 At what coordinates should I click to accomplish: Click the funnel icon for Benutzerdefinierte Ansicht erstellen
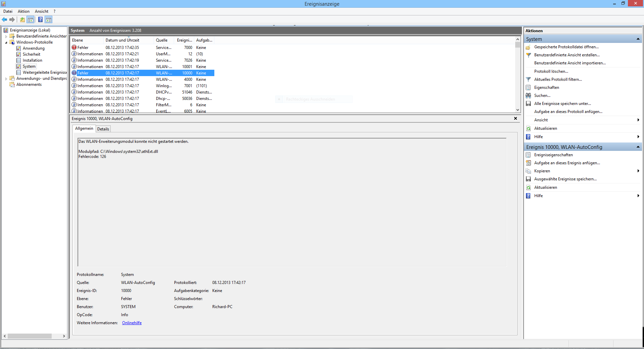coord(528,55)
